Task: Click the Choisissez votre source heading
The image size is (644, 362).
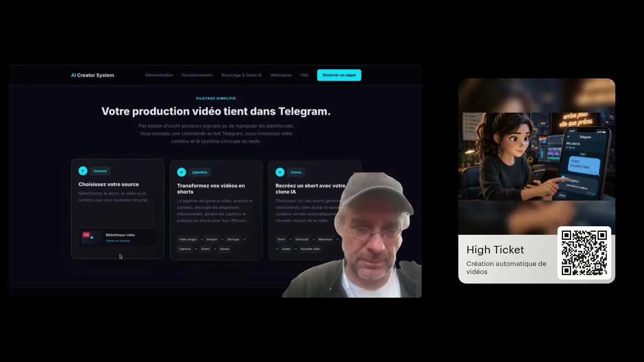Action: point(109,185)
